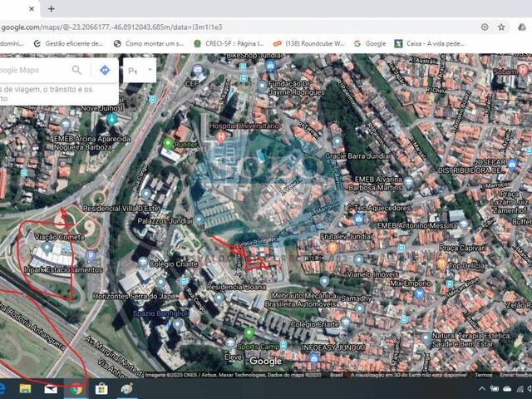Expand the Pe... dropdown arrow on map
The width and height of the screenshot is (532, 399).
pyautogui.click(x=150, y=70)
